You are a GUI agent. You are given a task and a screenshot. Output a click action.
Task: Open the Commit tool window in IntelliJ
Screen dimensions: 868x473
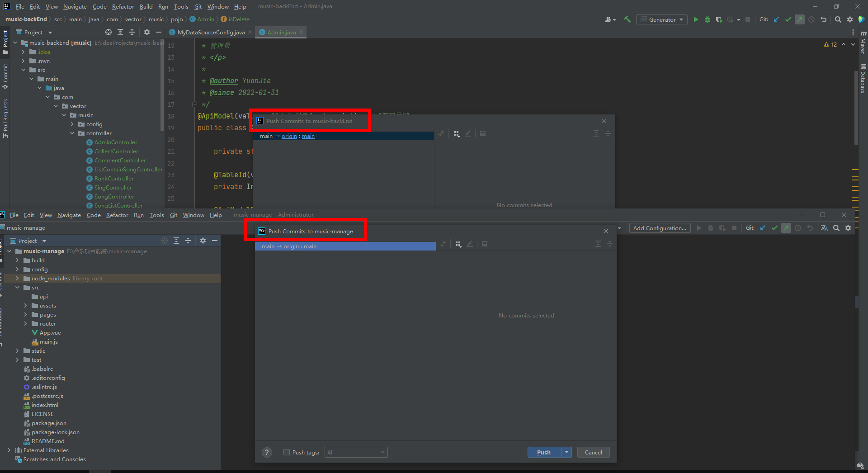5,76
